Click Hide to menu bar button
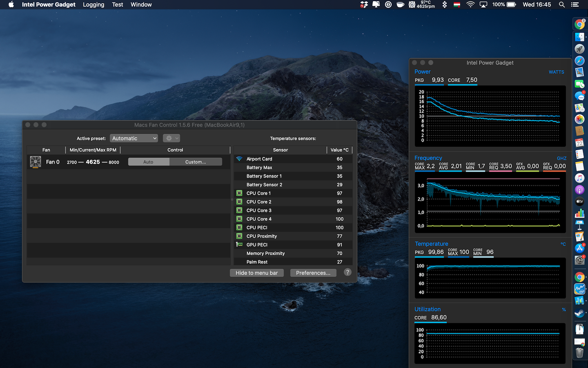 (x=257, y=273)
